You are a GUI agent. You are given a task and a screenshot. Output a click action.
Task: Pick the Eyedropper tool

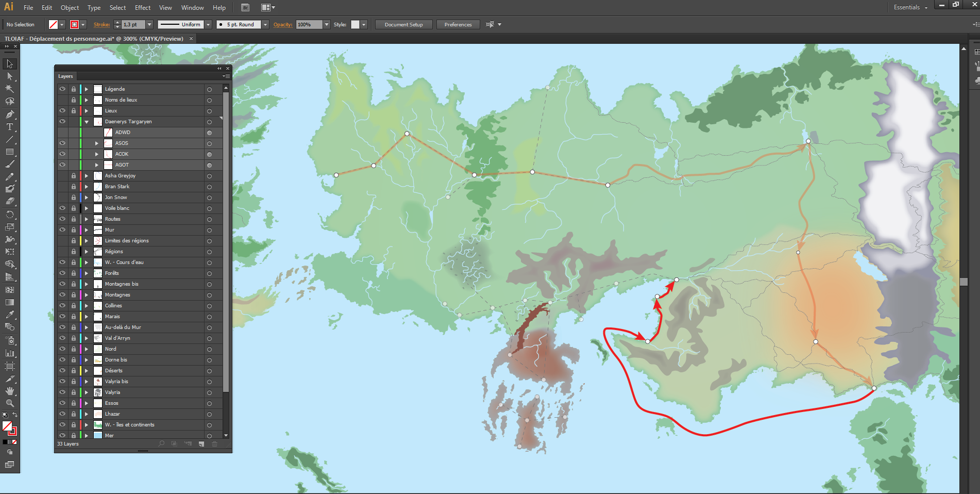(10, 315)
